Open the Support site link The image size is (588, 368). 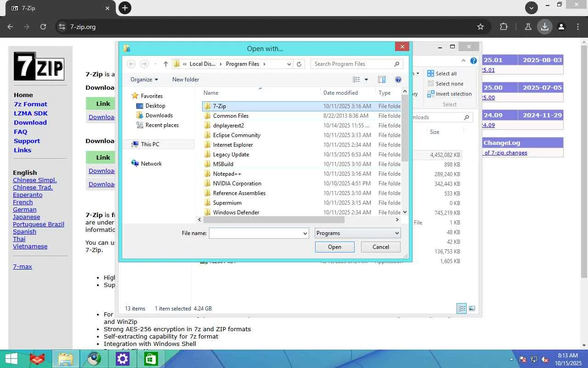pyautogui.click(x=27, y=141)
